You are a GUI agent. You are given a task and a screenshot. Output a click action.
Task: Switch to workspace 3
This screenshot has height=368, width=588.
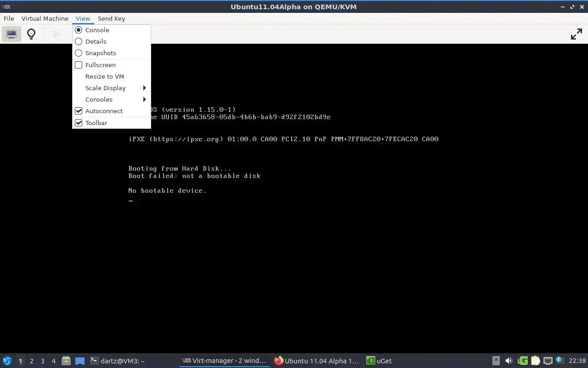point(42,361)
